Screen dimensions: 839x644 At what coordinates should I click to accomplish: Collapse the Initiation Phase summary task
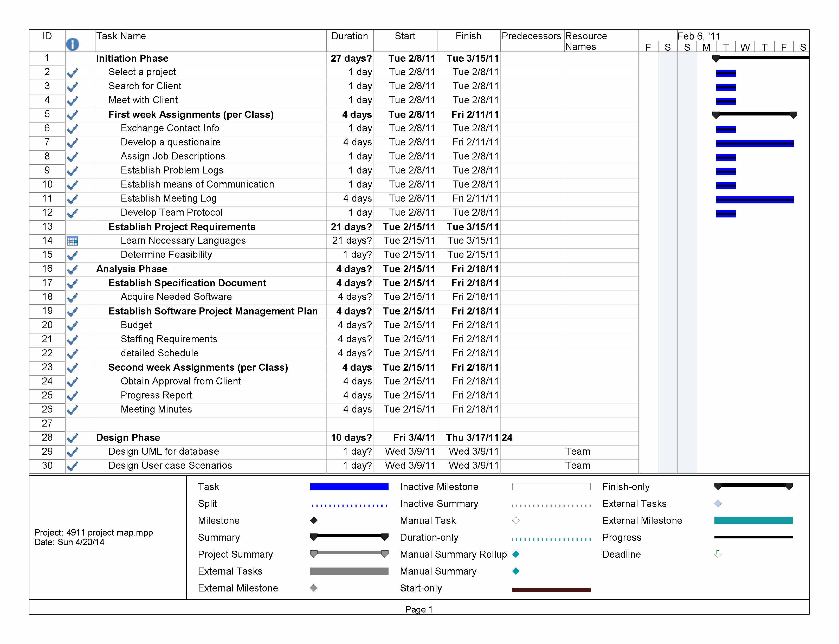132,58
